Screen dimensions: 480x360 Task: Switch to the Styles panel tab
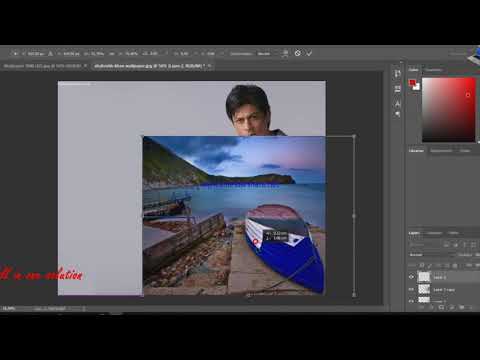click(465, 151)
